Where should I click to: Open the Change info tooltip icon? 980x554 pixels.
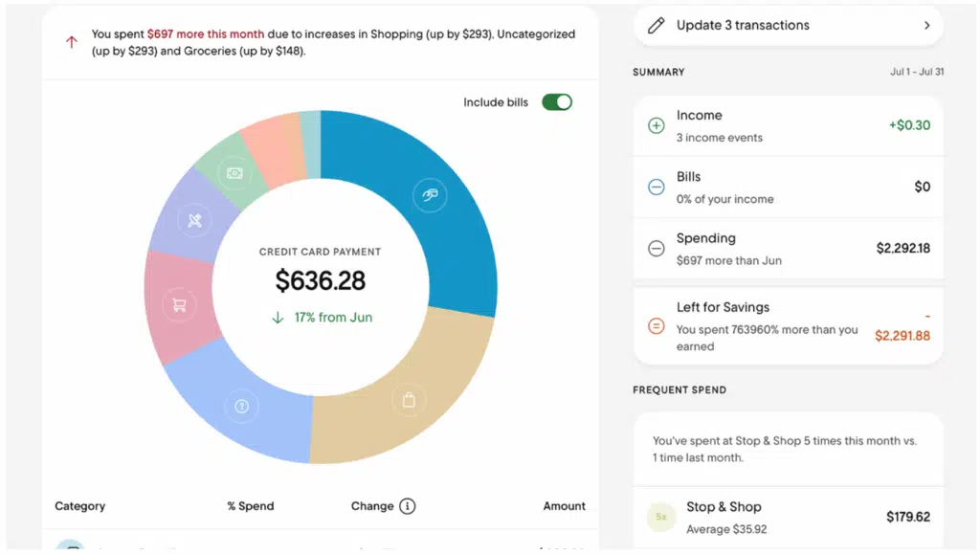(409, 506)
